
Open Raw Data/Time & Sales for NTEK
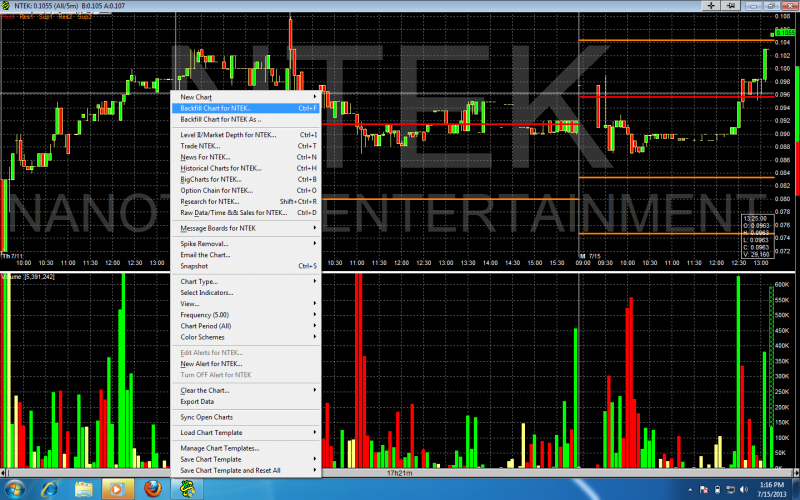(246, 213)
